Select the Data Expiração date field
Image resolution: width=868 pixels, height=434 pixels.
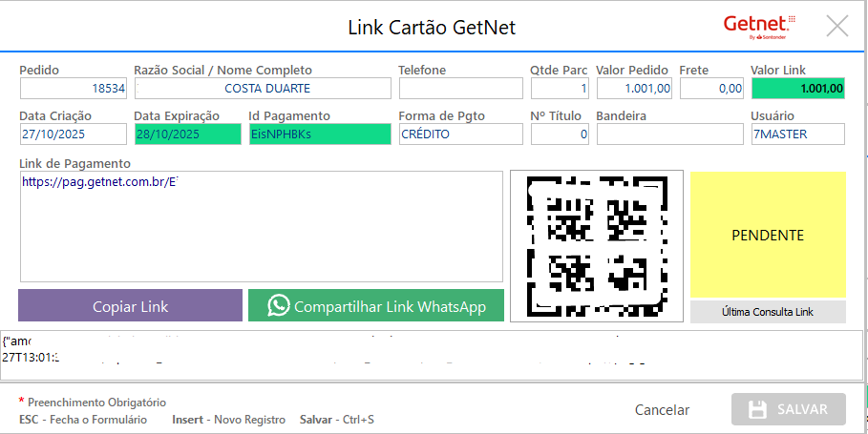click(x=187, y=134)
